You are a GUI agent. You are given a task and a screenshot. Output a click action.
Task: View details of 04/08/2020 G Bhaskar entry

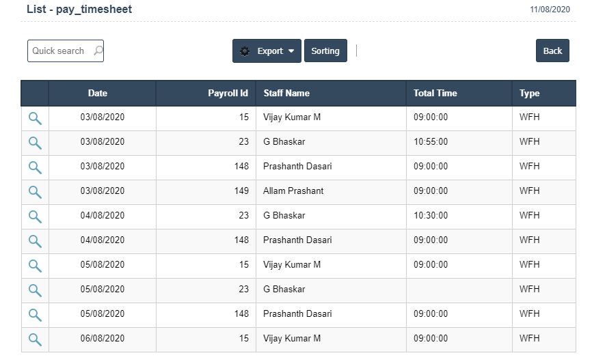point(35,217)
